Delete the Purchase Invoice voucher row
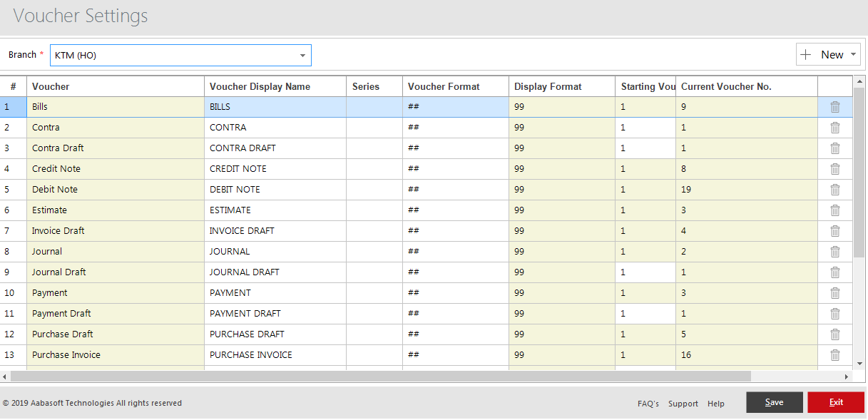 pos(835,354)
